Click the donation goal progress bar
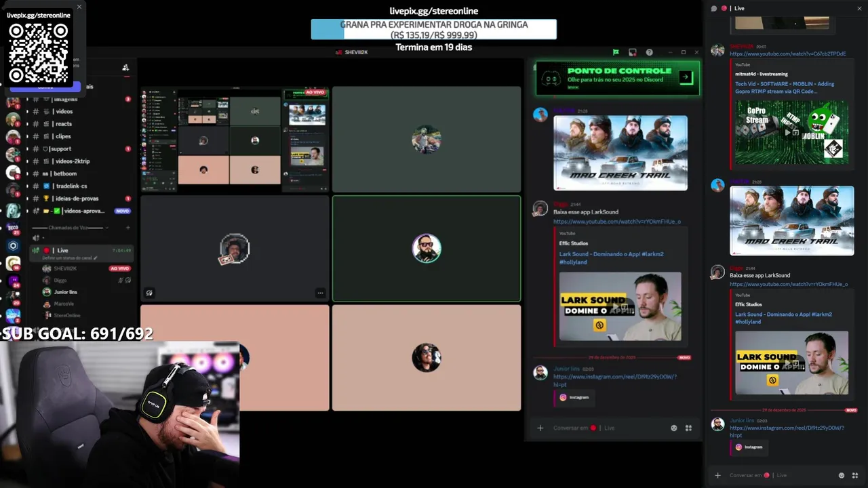 pyautogui.click(x=434, y=29)
